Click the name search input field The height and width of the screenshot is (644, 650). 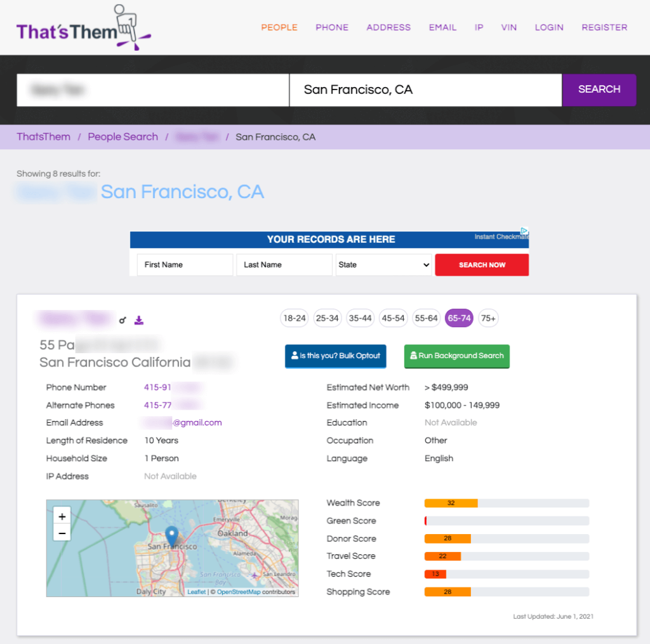coord(152,90)
